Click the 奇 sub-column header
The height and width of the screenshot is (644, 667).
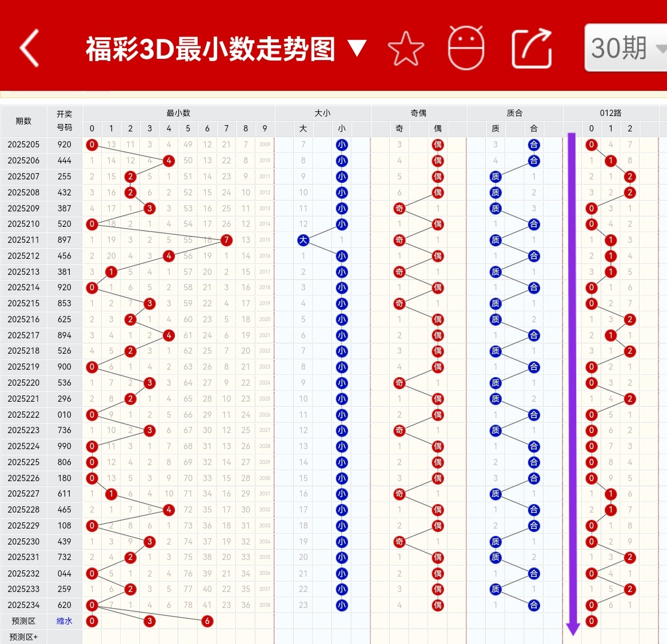pyautogui.click(x=399, y=129)
